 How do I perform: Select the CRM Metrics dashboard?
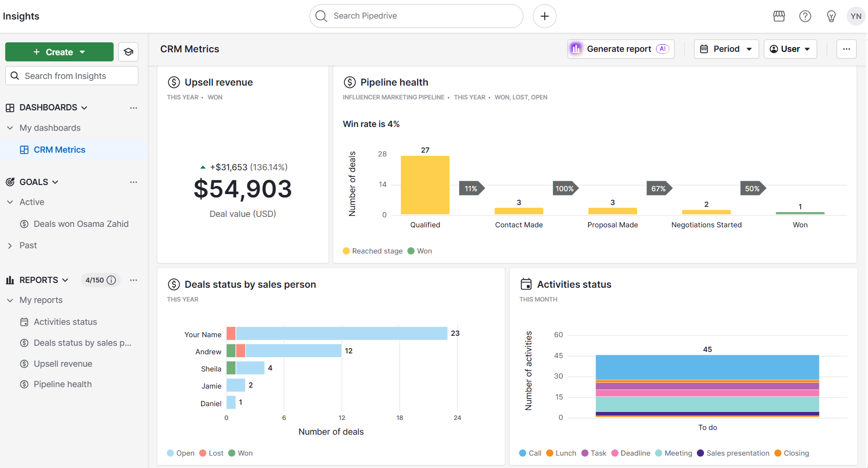59,149
